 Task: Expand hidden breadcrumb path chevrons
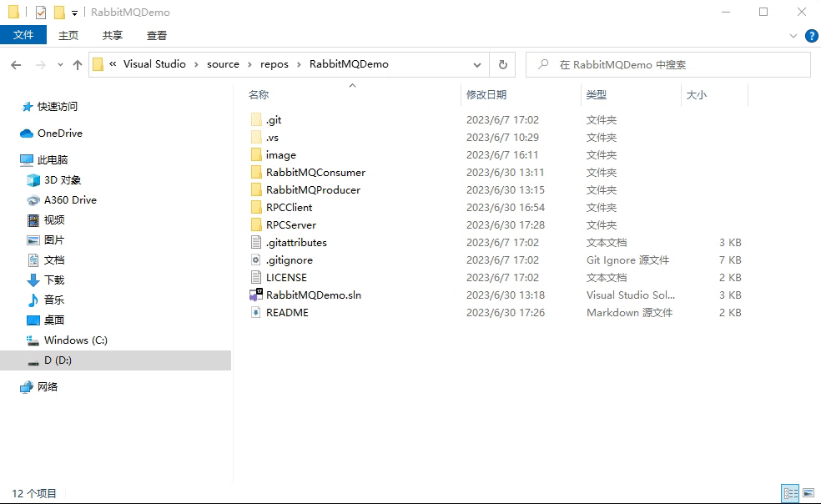pos(113,64)
